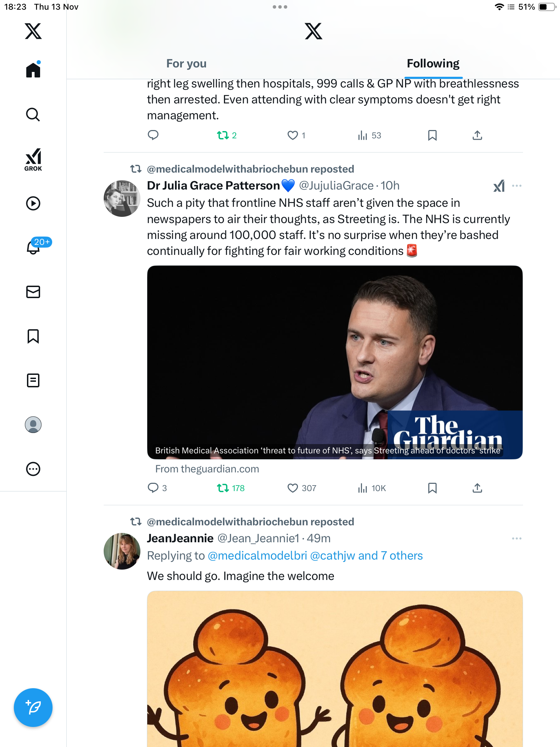560x747 pixels.
Task: Open @JujuliaGrace profile handle
Action: click(336, 186)
